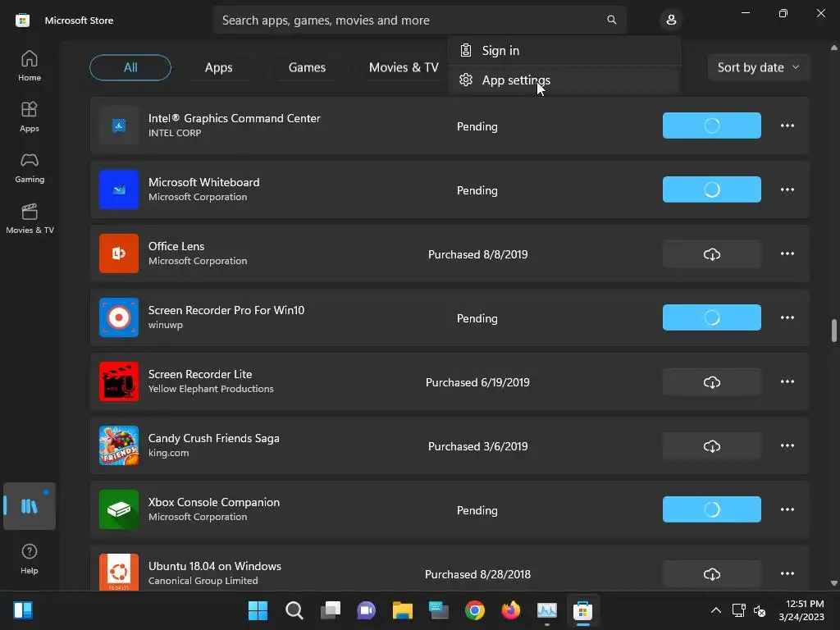Open taskbar clock showing 12:51 PM
The image size is (840, 630).
tap(801, 610)
